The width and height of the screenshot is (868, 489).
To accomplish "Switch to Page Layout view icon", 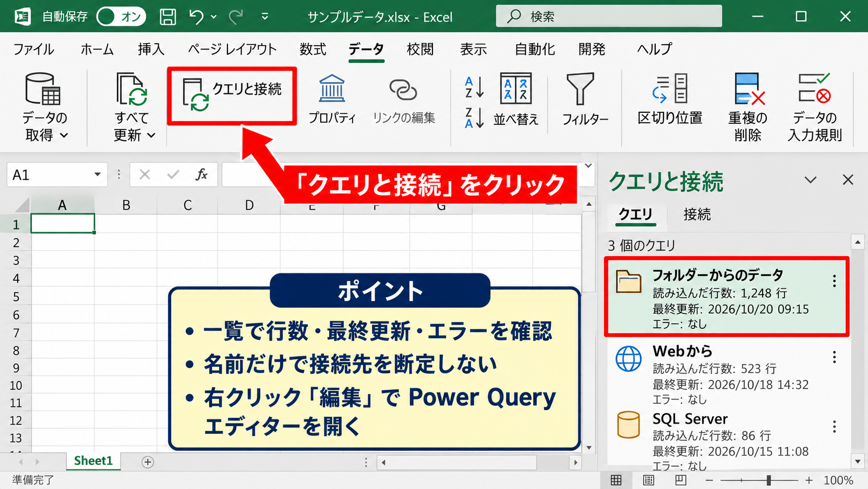I will pos(648,480).
